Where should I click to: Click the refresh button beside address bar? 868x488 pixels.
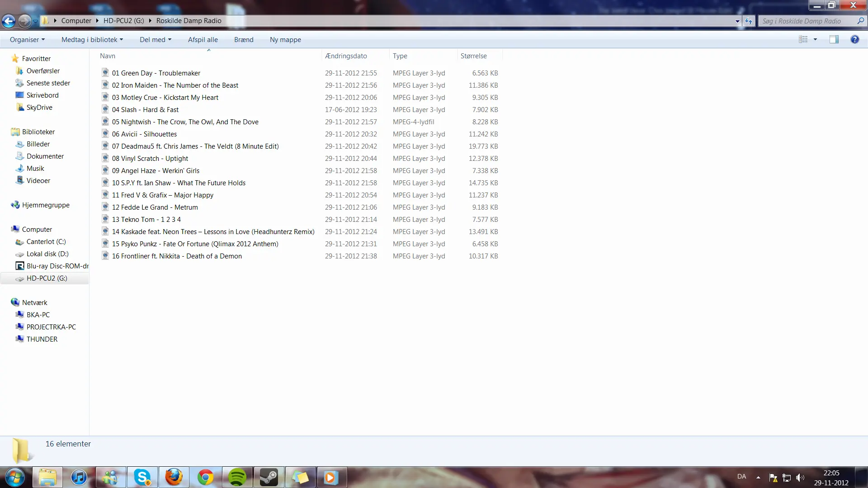(x=749, y=21)
